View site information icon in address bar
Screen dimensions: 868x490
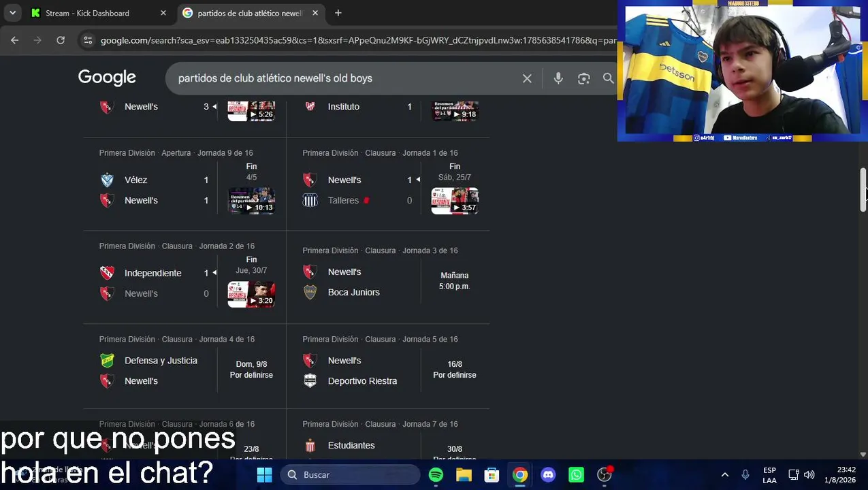tap(87, 40)
